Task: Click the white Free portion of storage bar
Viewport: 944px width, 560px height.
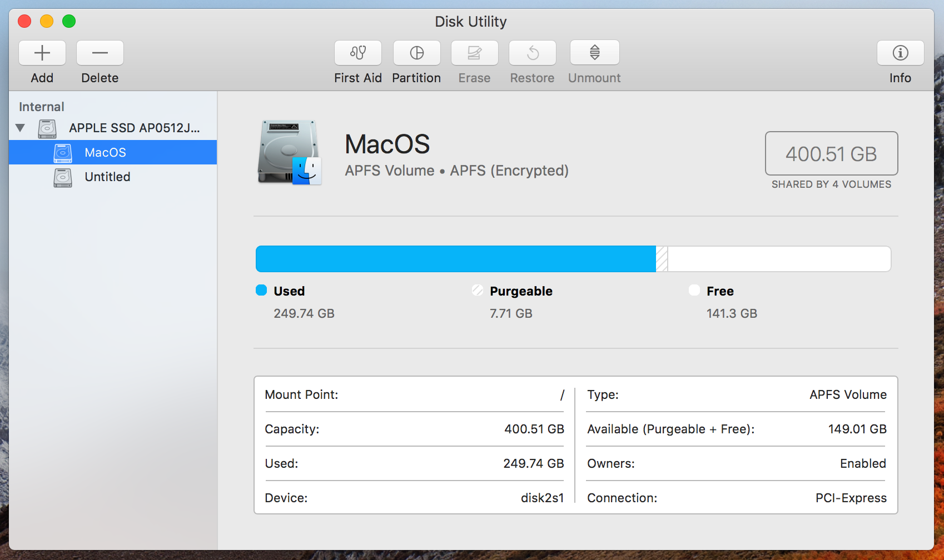Action: point(779,259)
